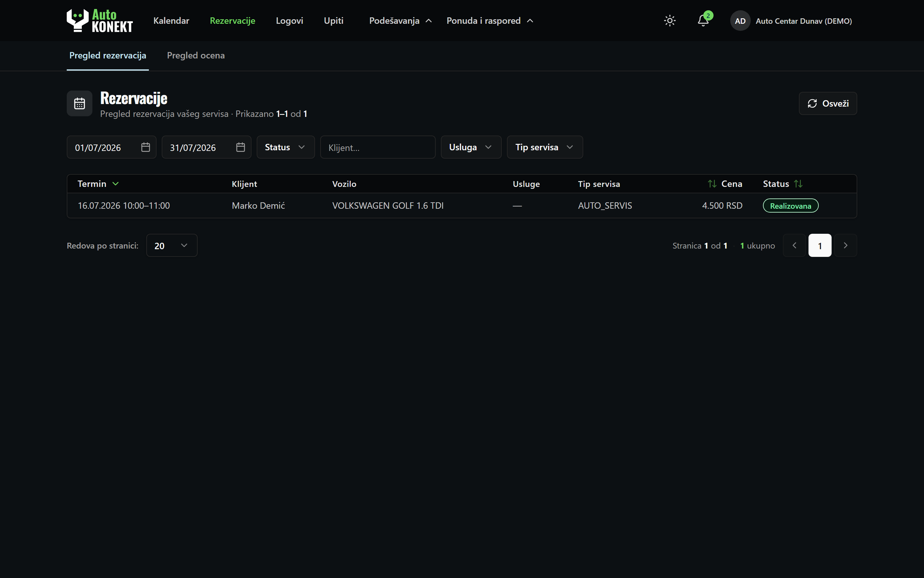Click 16.07.2026 10:00–11:00 appointment cell
Image resolution: width=924 pixels, height=578 pixels.
[x=124, y=206]
